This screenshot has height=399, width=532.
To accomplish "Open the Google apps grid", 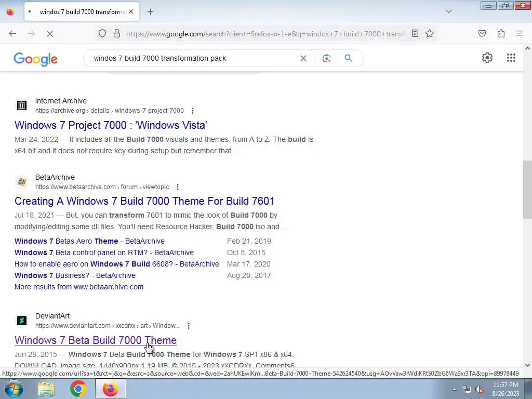I will (x=511, y=58).
